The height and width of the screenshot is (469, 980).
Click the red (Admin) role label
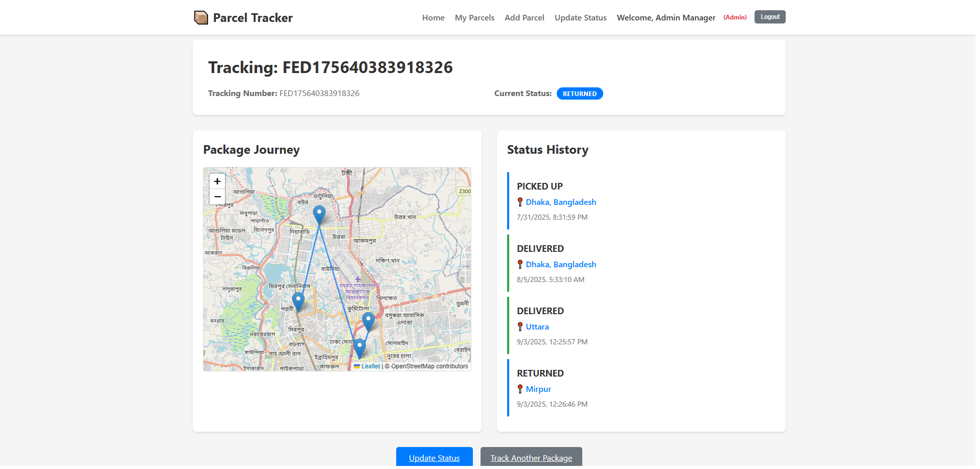(735, 17)
